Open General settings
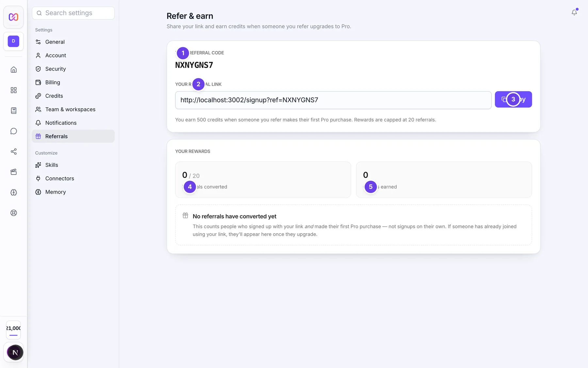 (x=73, y=42)
